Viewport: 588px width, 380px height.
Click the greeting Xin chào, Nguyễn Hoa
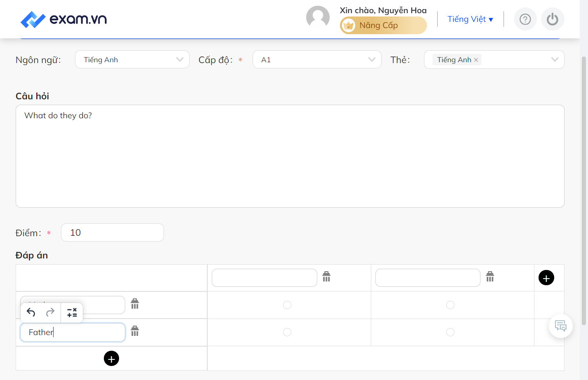383,10
